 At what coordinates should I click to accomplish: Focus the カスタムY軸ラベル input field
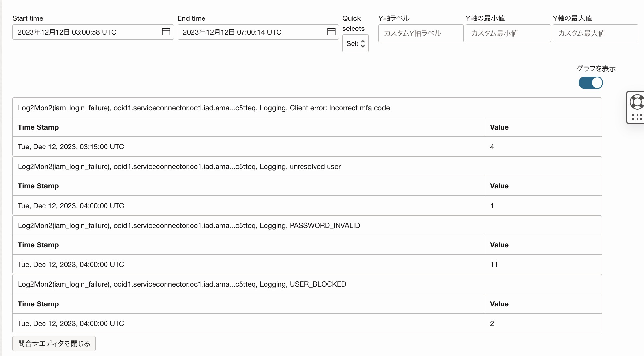[x=421, y=33]
